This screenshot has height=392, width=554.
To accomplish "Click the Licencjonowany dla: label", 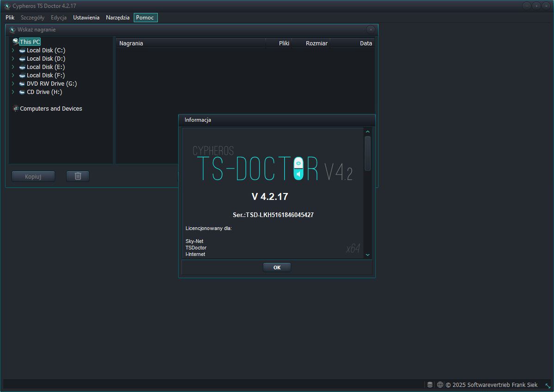I will pos(208,229).
